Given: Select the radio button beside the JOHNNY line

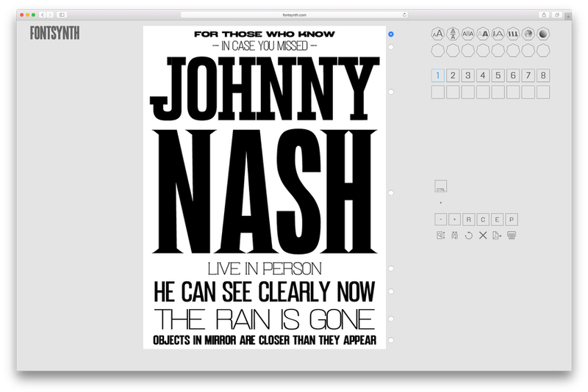Looking at the screenshot, I should pyautogui.click(x=391, y=92).
